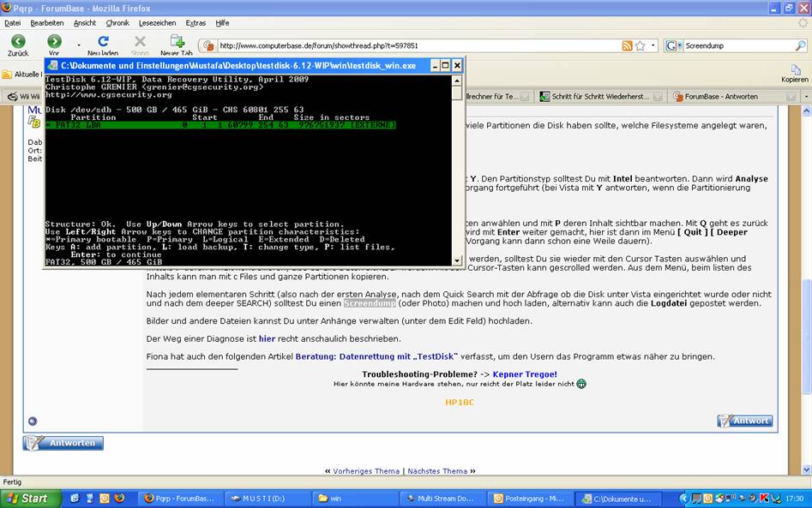Open Beratung: Datenrettung mit TestDisk link
Image resolution: width=812 pixels, height=508 pixels.
coord(376,356)
